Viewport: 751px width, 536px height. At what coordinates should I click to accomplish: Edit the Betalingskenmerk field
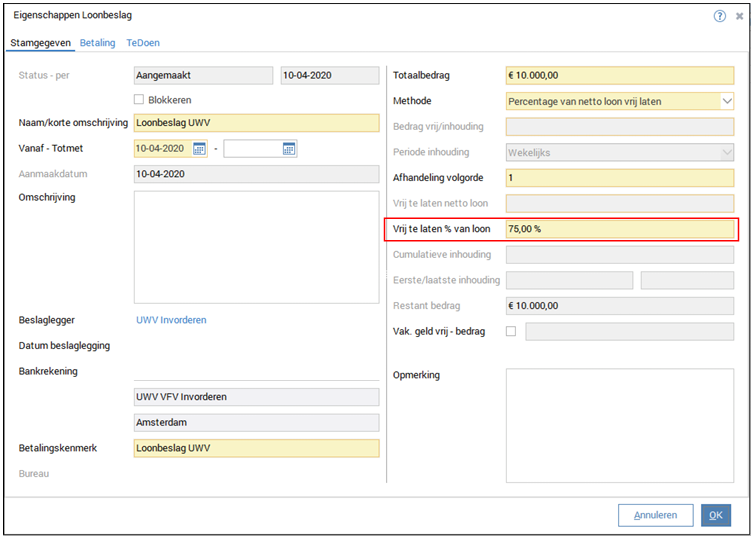click(x=256, y=448)
